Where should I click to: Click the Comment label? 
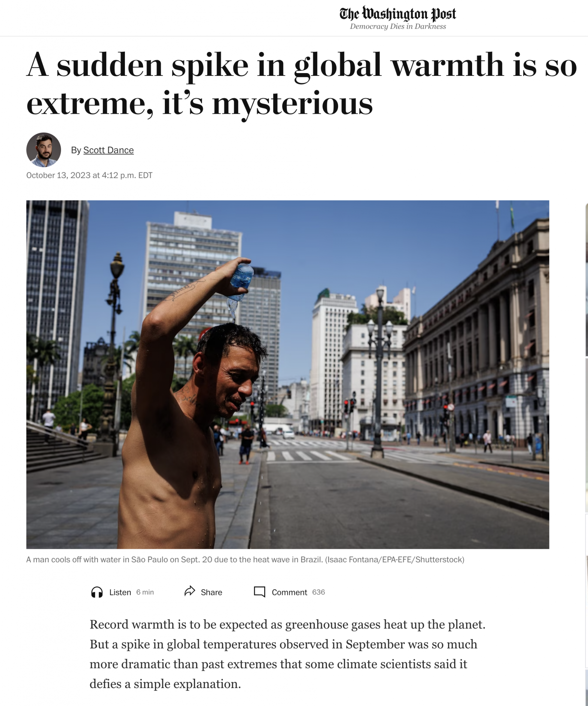point(289,592)
